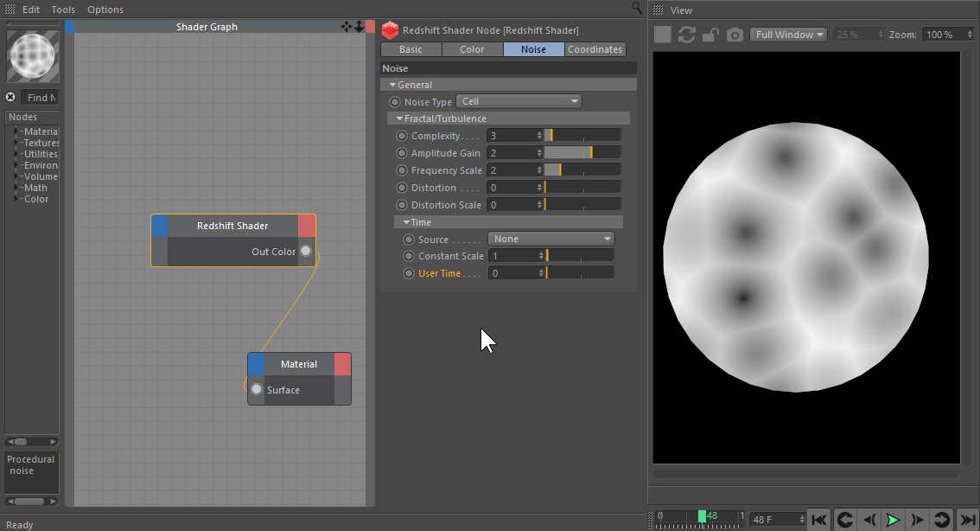The image size is (980, 531).
Task: Click the material preview sphere thumbnail
Action: (x=33, y=55)
